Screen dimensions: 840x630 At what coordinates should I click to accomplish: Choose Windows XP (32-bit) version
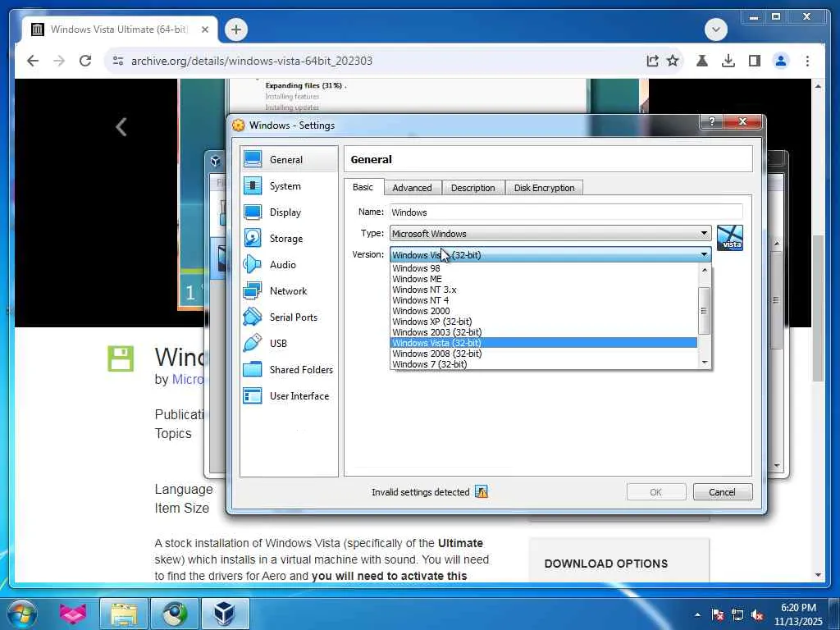(544, 322)
